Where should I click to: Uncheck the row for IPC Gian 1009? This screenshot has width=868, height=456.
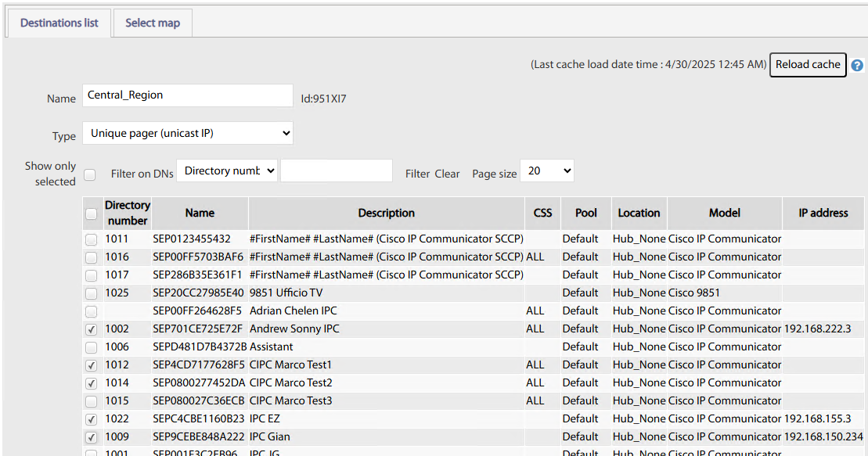(92, 437)
